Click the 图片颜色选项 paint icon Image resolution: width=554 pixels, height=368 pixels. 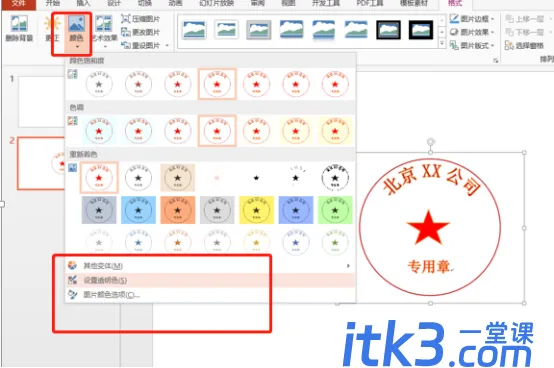point(72,294)
